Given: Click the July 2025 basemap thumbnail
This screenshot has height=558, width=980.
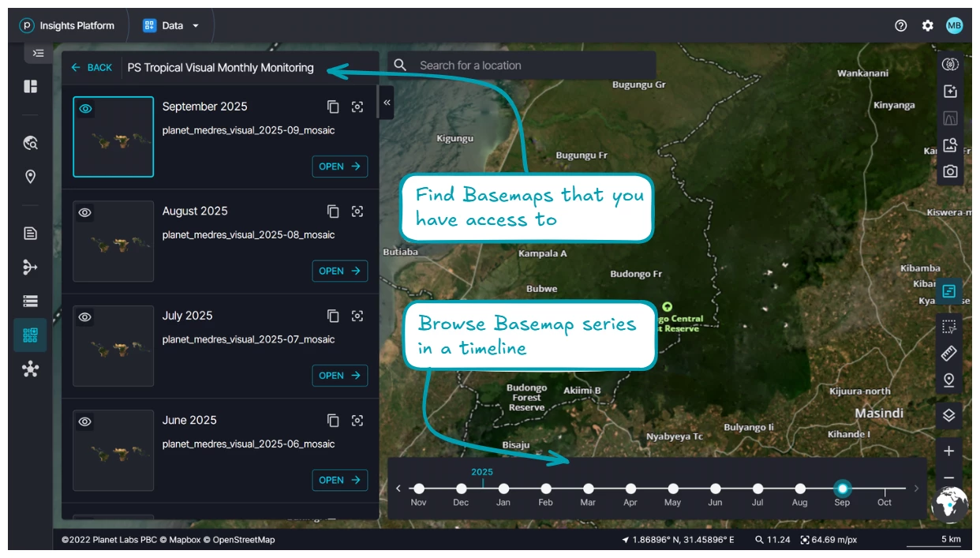Looking at the screenshot, I should pos(114,346).
